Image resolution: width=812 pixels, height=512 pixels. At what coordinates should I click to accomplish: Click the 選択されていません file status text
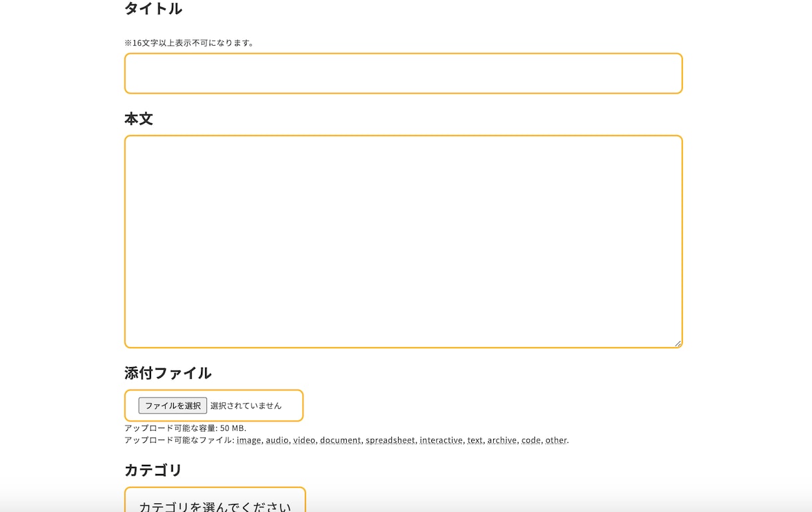[246, 406]
